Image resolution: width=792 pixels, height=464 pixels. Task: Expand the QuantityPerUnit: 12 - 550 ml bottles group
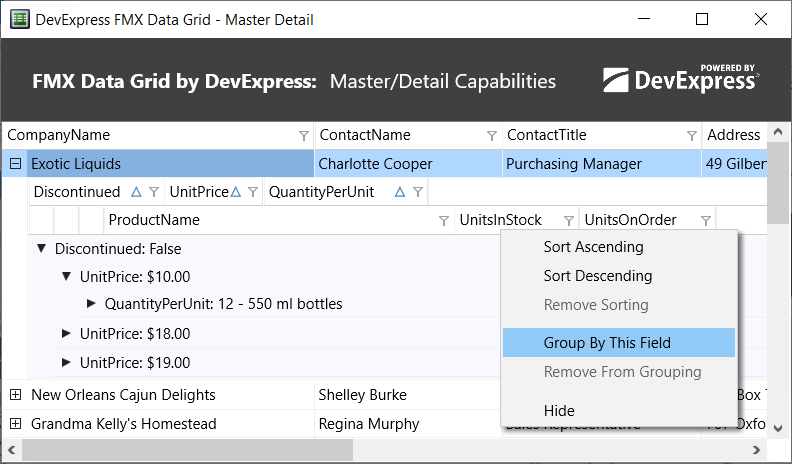coord(91,303)
